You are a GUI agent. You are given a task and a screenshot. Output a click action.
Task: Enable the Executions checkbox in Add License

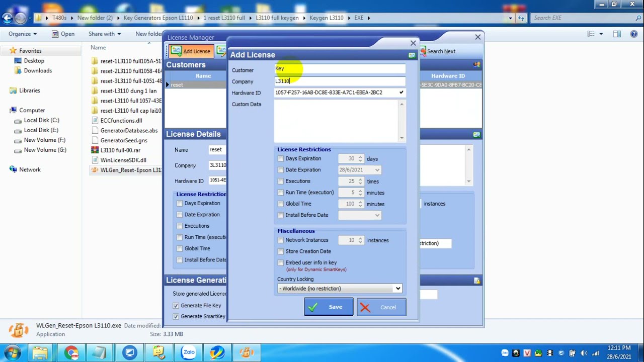tap(281, 181)
